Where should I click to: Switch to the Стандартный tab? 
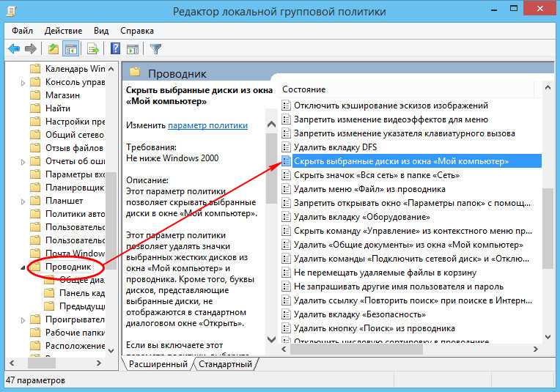click(225, 364)
